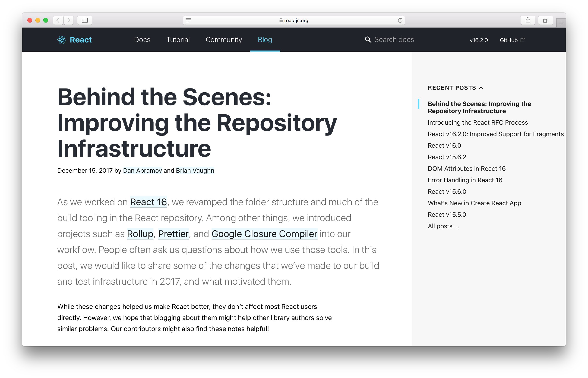Image resolution: width=588 pixels, height=378 pixels.
Task: Follow the Rollup link
Action: coord(140,234)
